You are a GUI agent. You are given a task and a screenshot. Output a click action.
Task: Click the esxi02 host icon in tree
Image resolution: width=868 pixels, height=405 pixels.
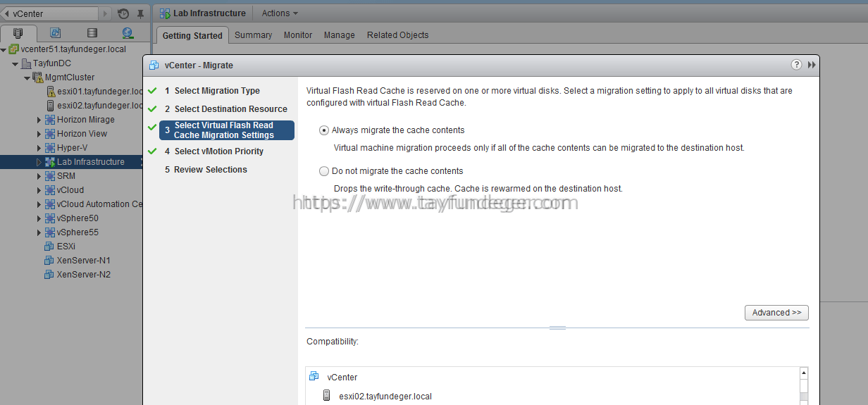[x=51, y=106]
